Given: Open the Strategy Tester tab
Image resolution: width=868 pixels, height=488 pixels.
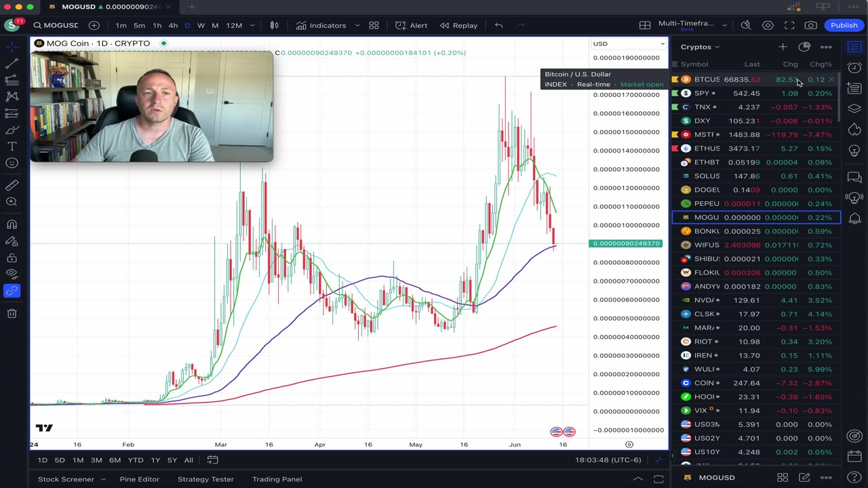Looking at the screenshot, I should [205, 479].
